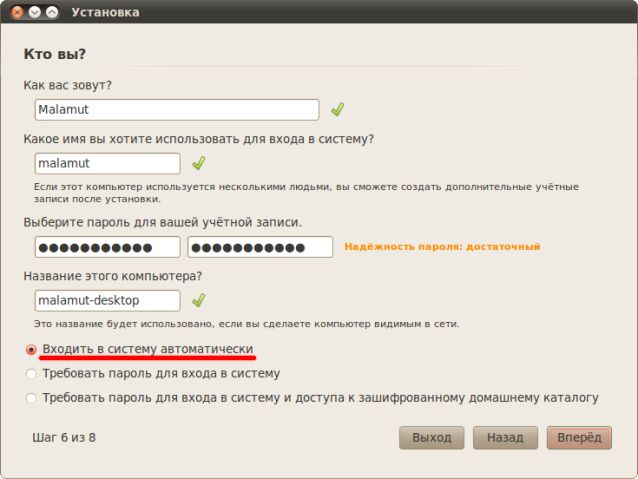
Task: Click the 'Шаг 6 из 8' step indicator
Action: (64, 437)
